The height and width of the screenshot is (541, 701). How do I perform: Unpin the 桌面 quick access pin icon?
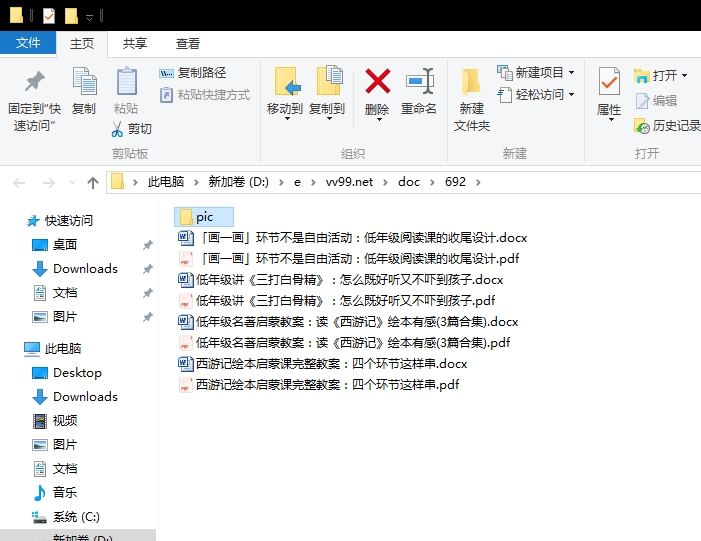148,245
